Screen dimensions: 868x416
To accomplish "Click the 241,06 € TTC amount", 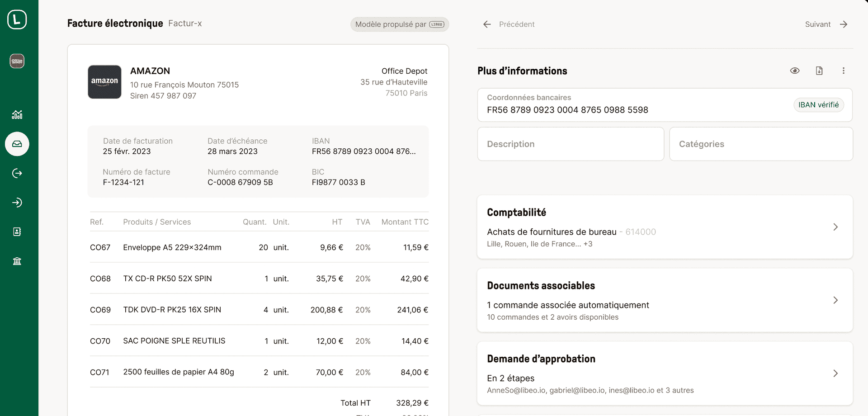I will coord(412,310).
